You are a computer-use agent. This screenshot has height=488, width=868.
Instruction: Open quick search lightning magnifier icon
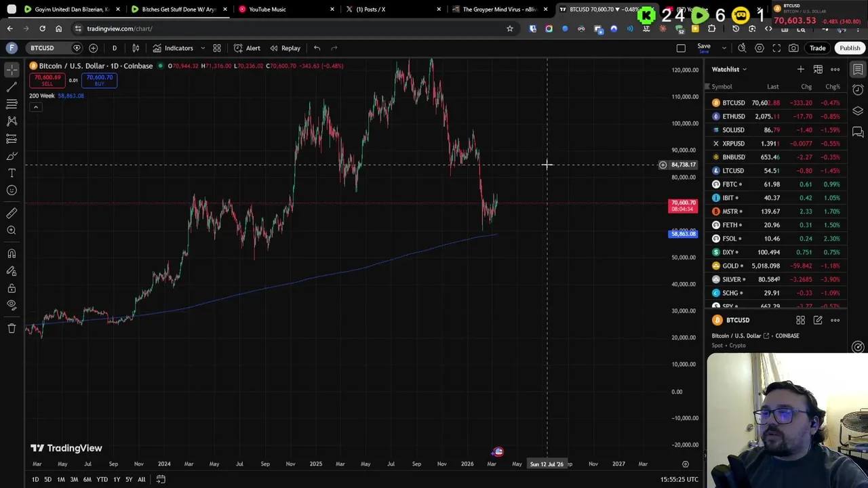pyautogui.click(x=742, y=48)
